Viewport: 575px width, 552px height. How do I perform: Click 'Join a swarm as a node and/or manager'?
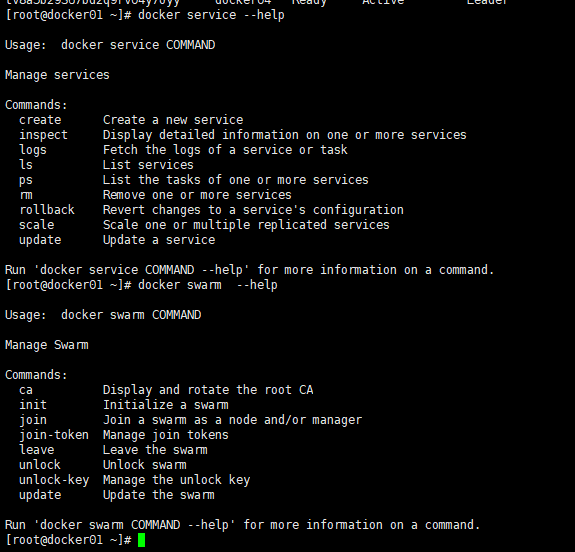coord(232,420)
